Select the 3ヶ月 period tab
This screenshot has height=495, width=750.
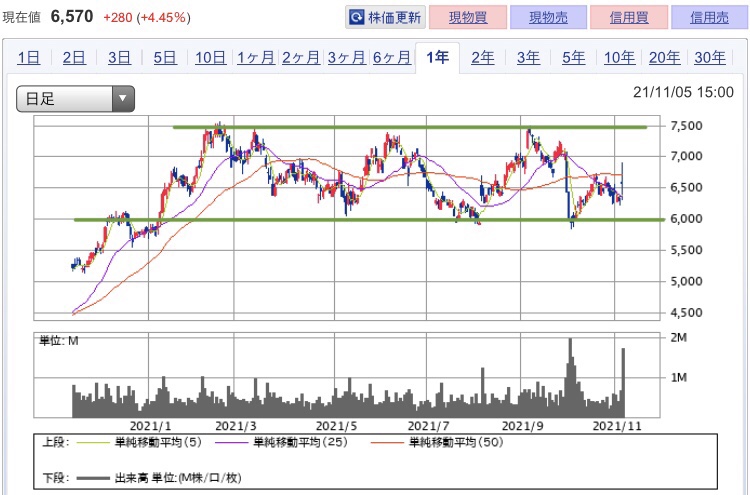pyautogui.click(x=346, y=58)
